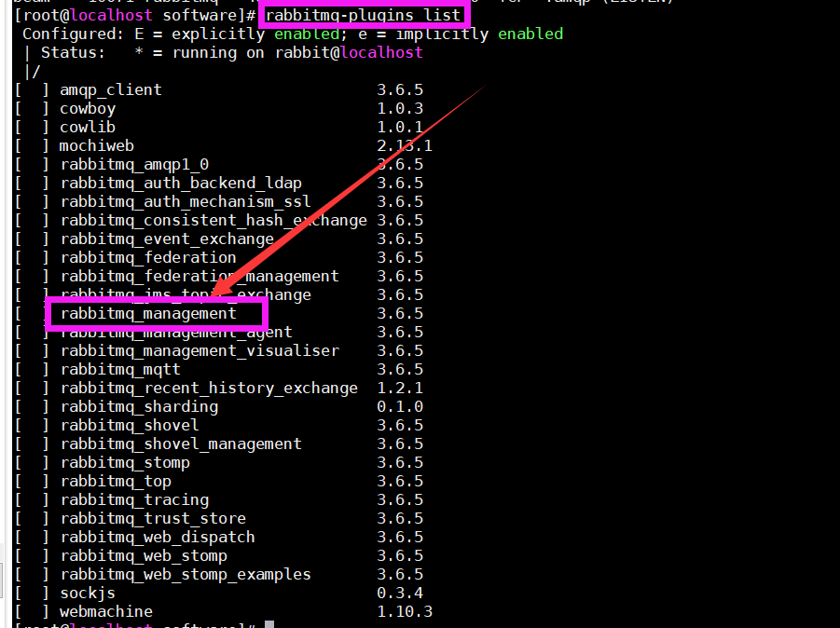Select the "rabbitmq_shovel_management" plugin name
Screen dimensions: 840x628
(x=181, y=444)
